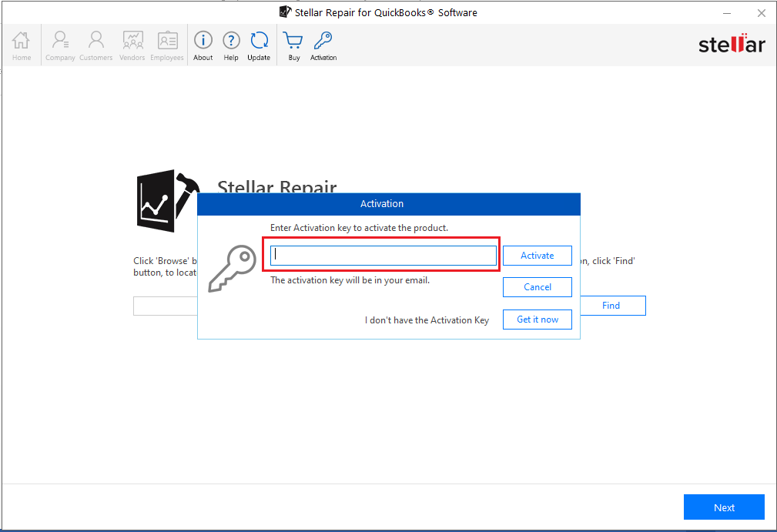The image size is (777, 532).
Task: Cancel the Activation dialog
Action: [538, 287]
